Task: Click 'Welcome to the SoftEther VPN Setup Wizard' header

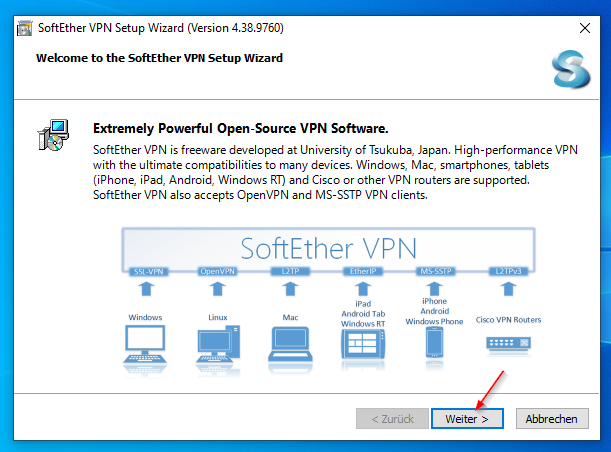Action: click(159, 58)
